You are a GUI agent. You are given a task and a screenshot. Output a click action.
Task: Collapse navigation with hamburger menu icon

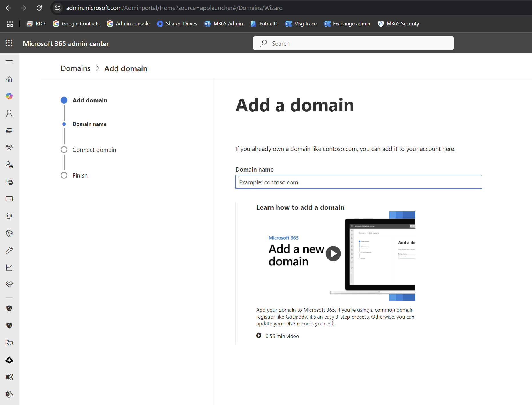[9, 62]
